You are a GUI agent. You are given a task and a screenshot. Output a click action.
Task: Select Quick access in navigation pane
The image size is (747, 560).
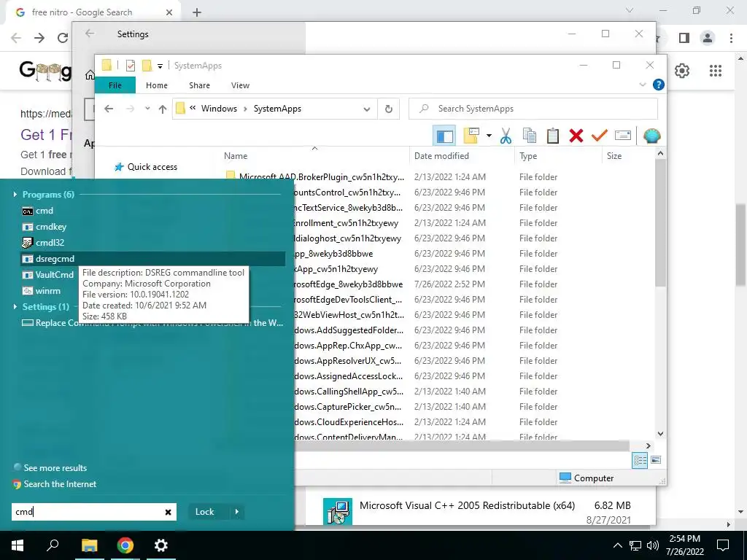(x=152, y=167)
